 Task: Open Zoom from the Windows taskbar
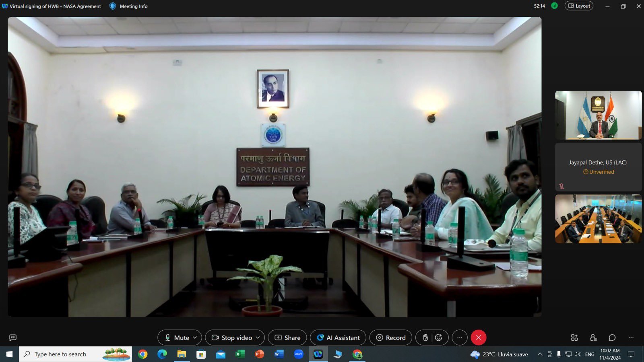point(299,354)
